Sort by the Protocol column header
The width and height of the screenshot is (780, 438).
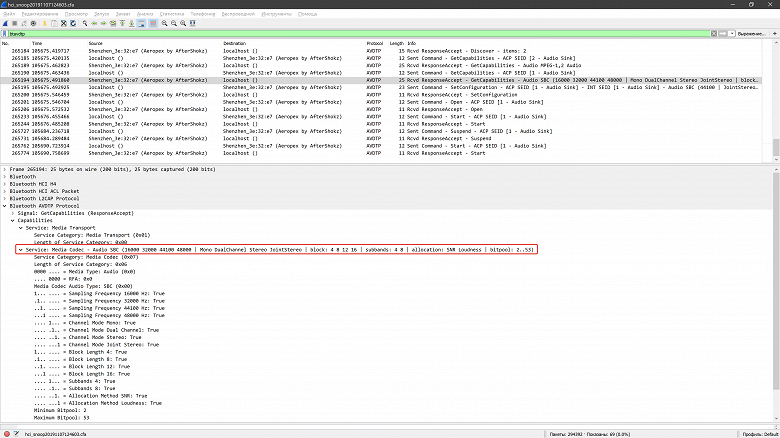[375, 43]
